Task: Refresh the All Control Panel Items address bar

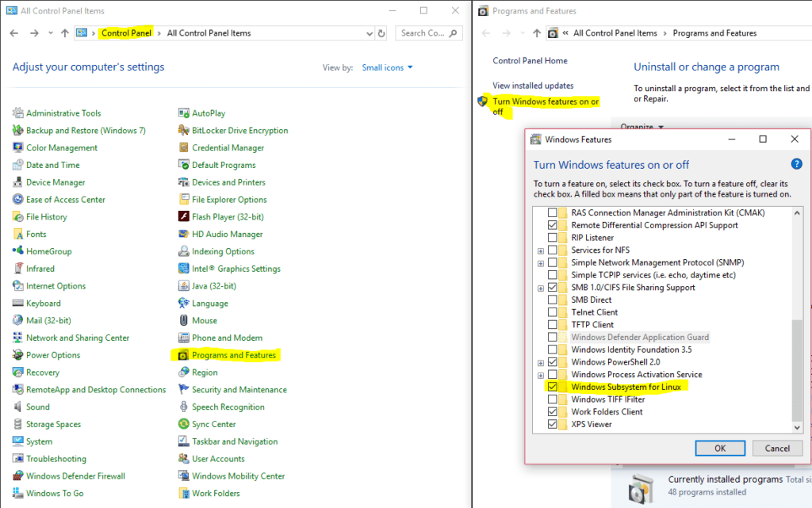Action: (381, 33)
